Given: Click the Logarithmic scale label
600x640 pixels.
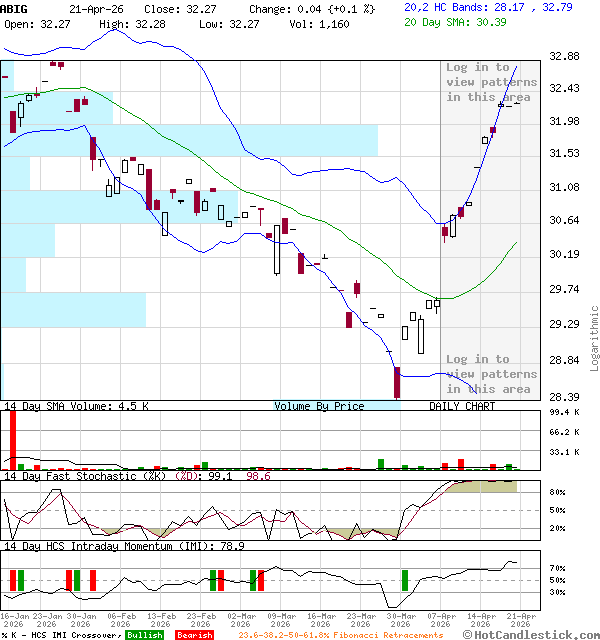Looking at the screenshot, I should point(594,338).
